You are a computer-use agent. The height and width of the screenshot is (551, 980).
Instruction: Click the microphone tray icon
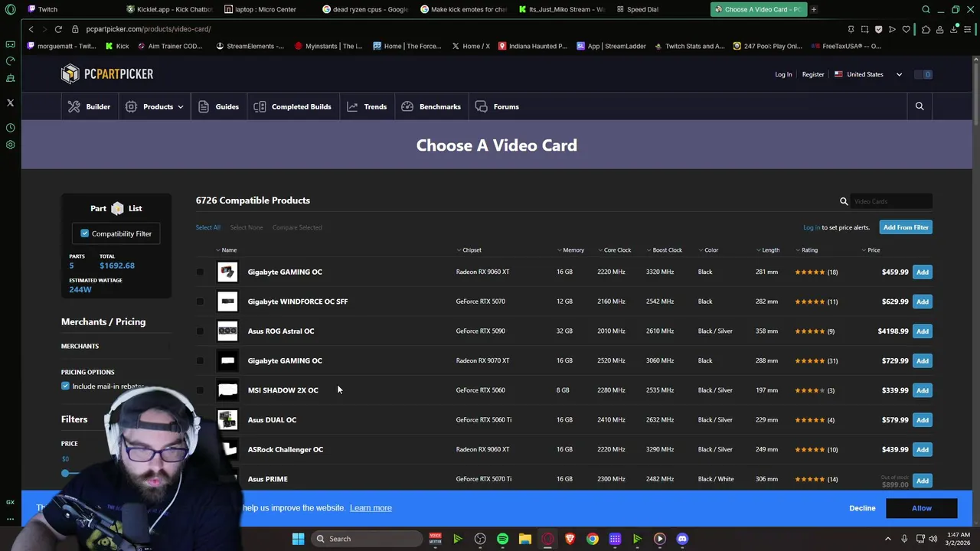[x=904, y=539]
